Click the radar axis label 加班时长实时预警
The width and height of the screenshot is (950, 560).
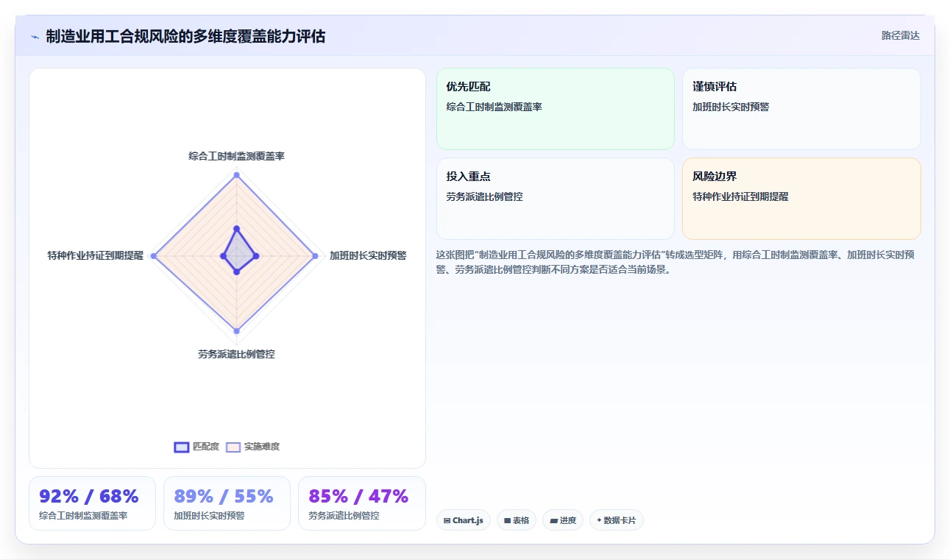tap(368, 255)
